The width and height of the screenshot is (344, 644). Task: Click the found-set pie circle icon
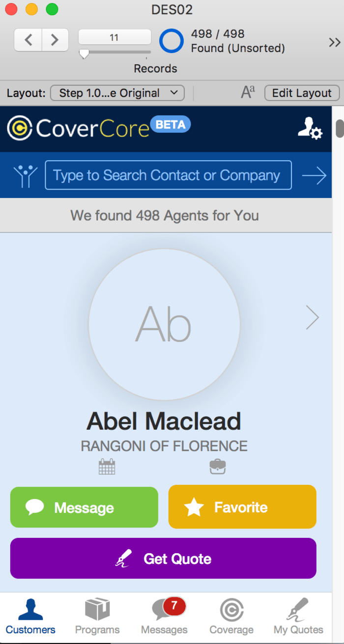pos(171,41)
